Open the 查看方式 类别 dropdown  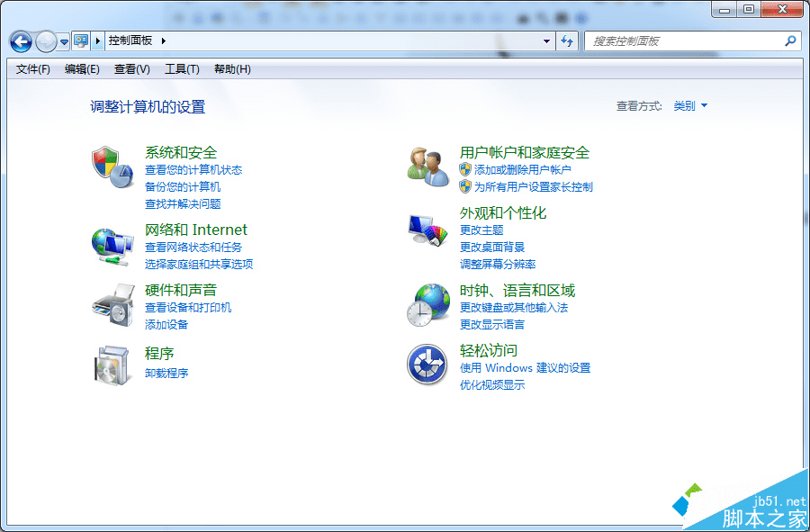point(688,105)
